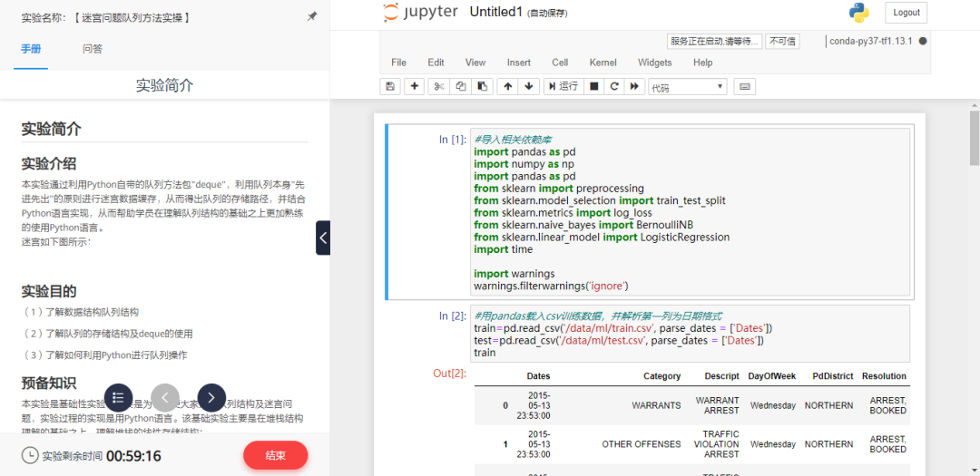Copy selected cells icon
Viewport: 980px width, 476px height.
click(461, 86)
